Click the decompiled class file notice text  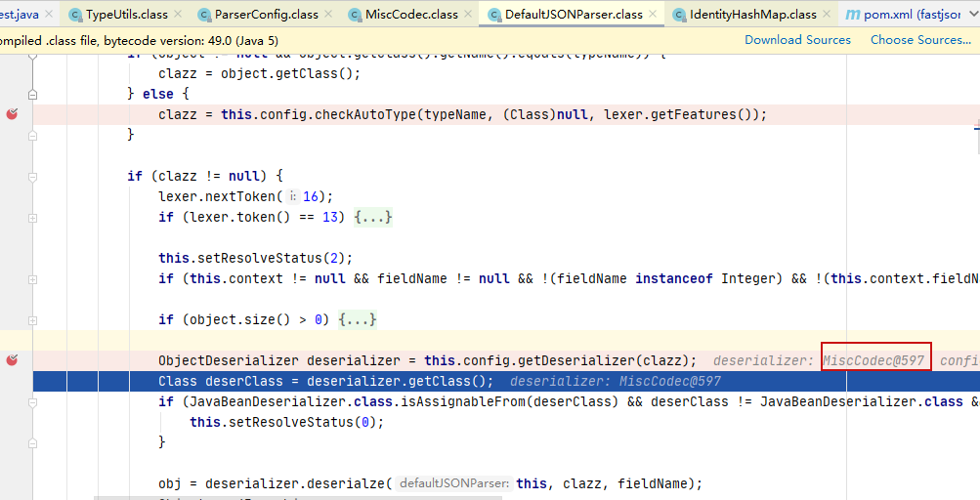tap(140, 41)
